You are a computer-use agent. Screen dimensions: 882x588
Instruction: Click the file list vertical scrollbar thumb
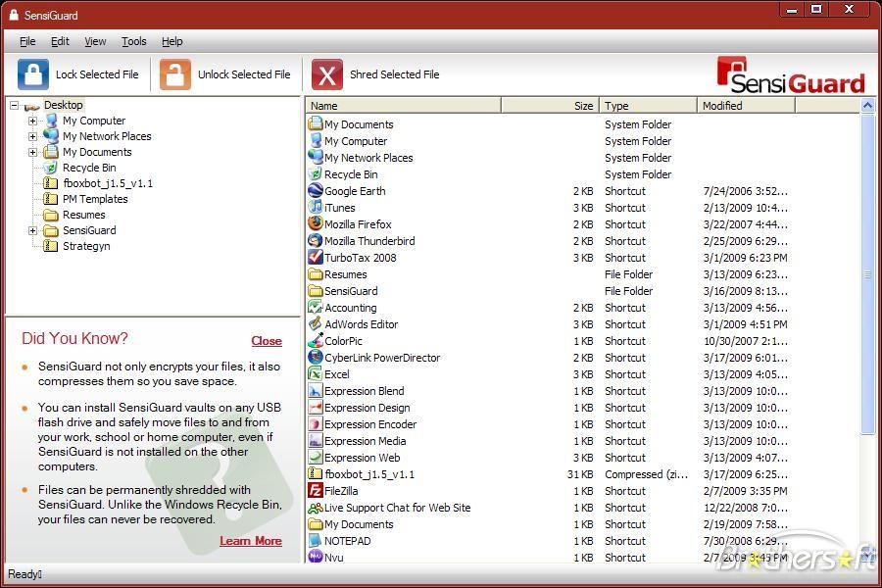(867, 274)
